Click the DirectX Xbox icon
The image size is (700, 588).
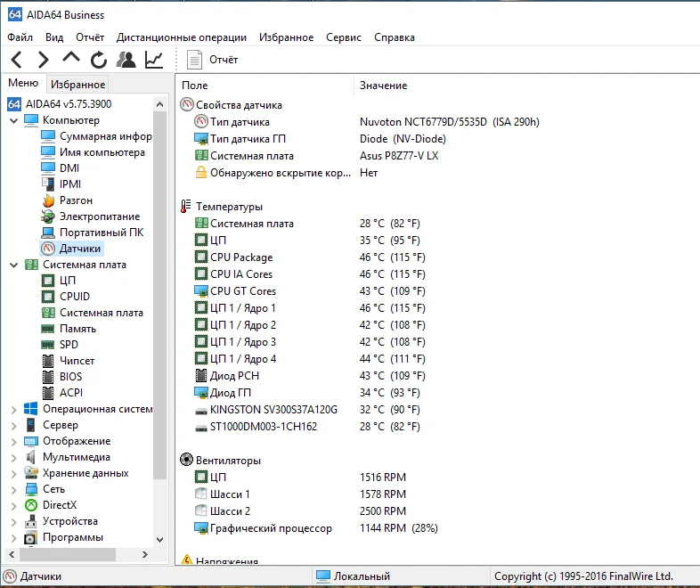pos(31,505)
